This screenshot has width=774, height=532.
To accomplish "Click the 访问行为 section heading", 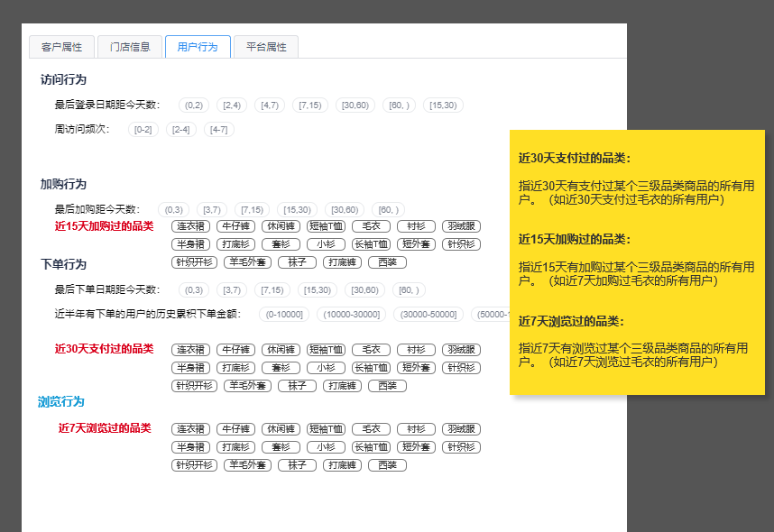I will 63,79.
